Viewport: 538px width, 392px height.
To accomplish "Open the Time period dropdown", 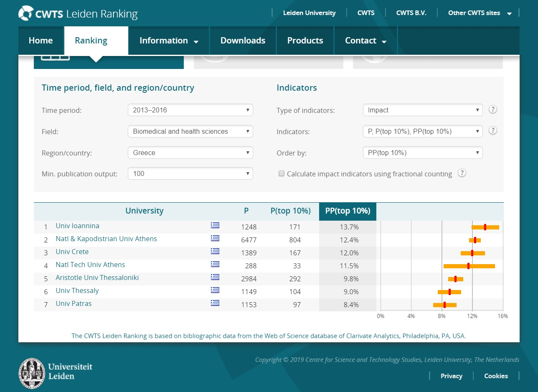I will [190, 110].
